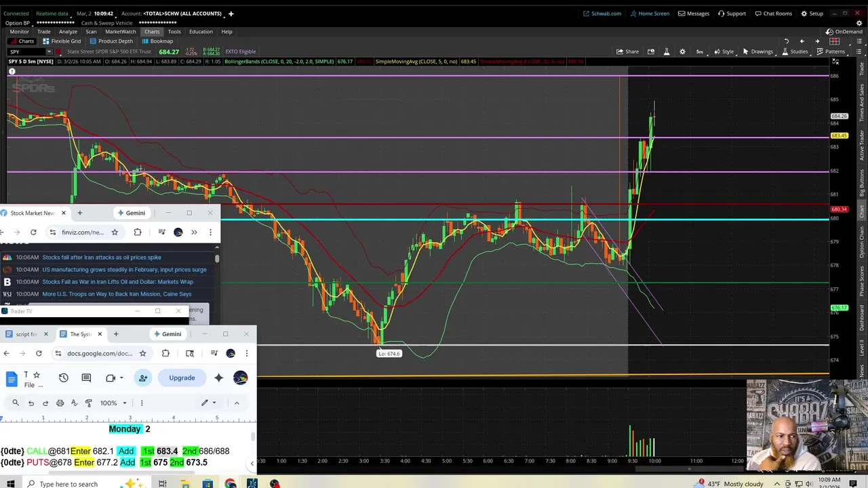Viewport: 868px width, 488px height.
Task: Open the 100% zoom dropdown in Docs
Action: pos(113,403)
